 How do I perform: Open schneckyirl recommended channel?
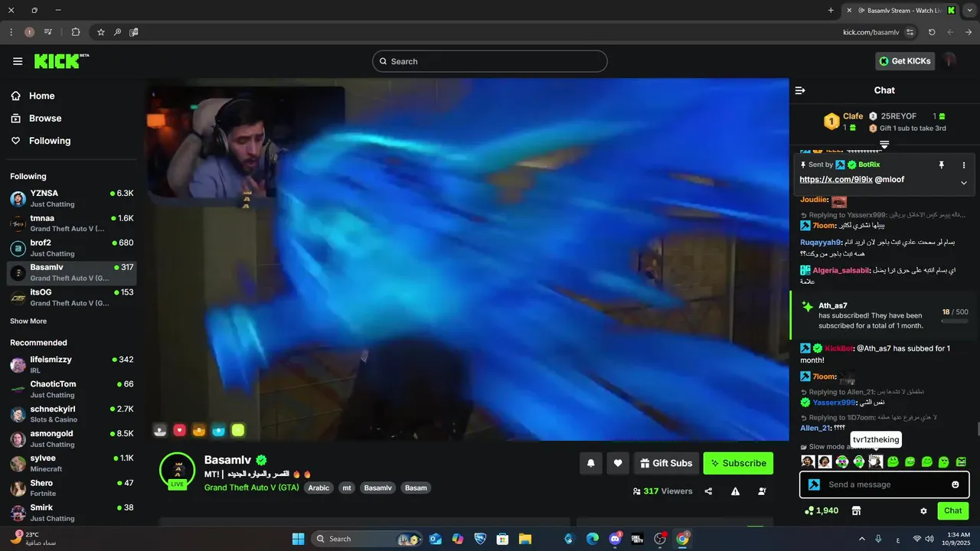pos(72,414)
